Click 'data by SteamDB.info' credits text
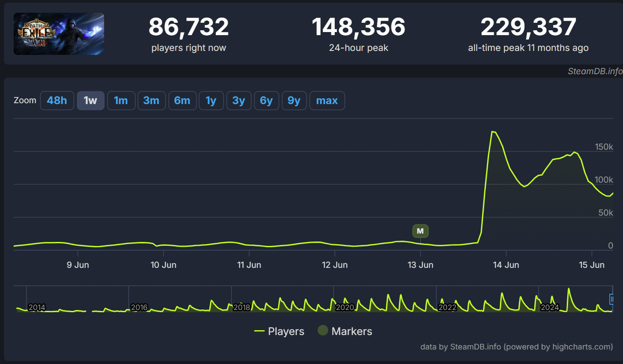 517,347
